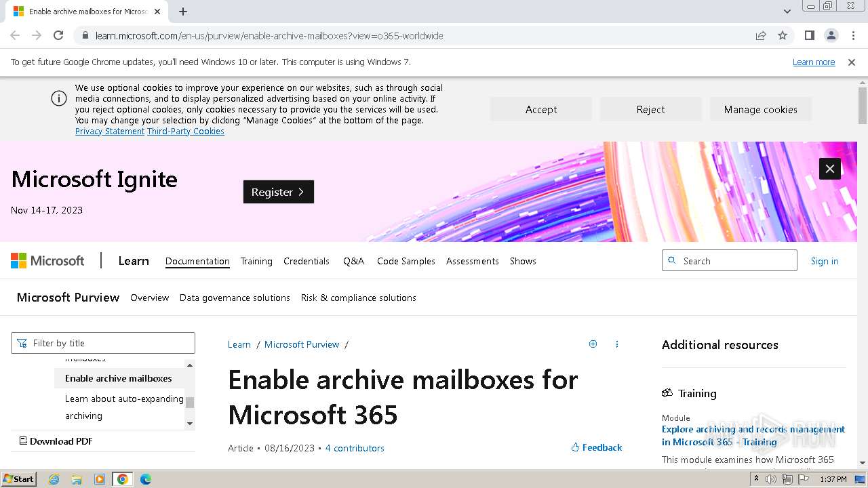Show hidden system tray icons

click(x=756, y=479)
